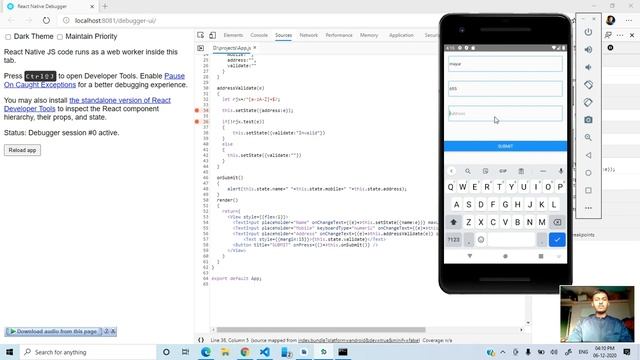Image resolution: width=640 pixels, height=360 pixels.
Task: Click the emulator volume up icon
Action: 588,50
